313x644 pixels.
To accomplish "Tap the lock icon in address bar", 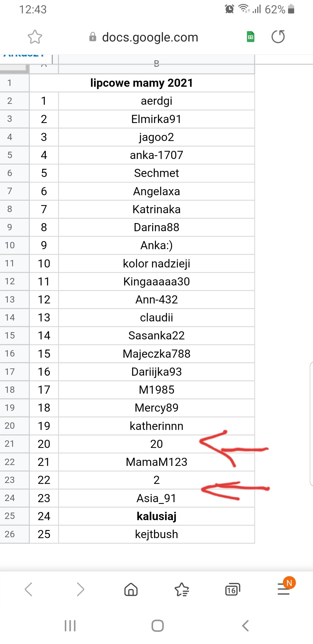I will click(x=93, y=37).
